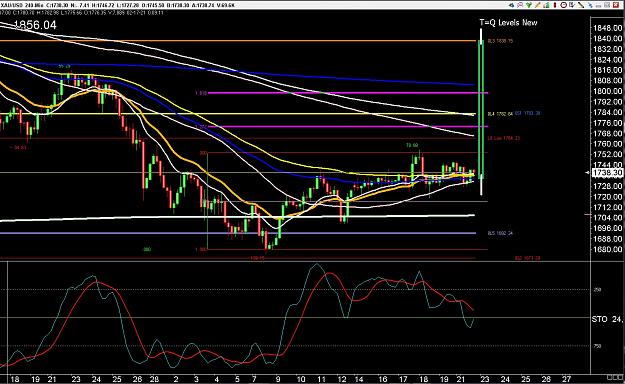Click the current price tag 1738.30
Image resolution: width=625 pixels, height=384 pixels.
point(607,173)
